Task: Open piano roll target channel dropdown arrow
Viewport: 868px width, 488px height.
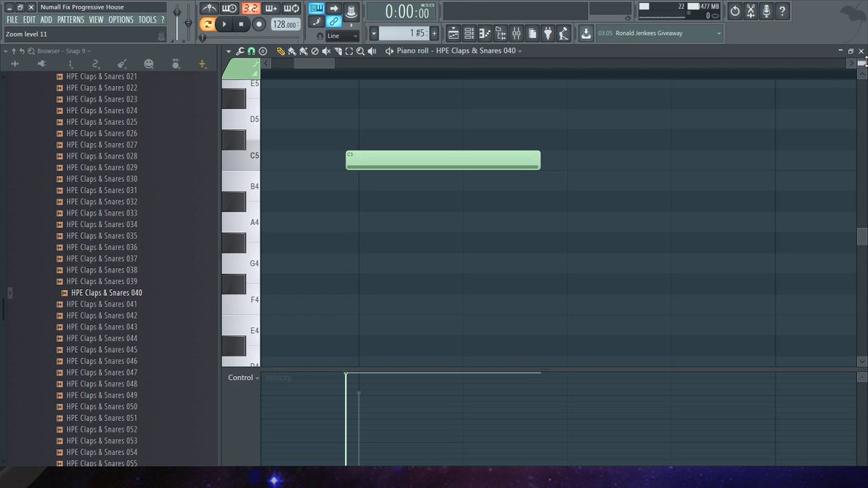Action: click(520, 51)
